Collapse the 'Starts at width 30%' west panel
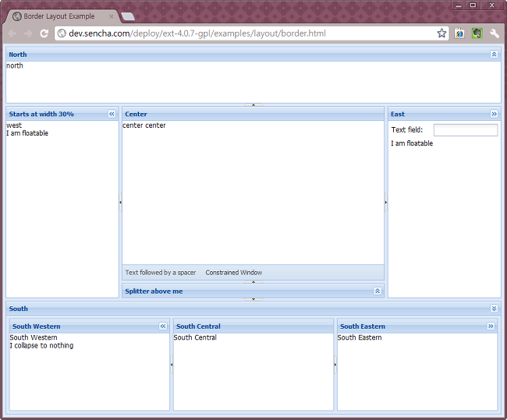The width and height of the screenshot is (507, 420). (112, 114)
